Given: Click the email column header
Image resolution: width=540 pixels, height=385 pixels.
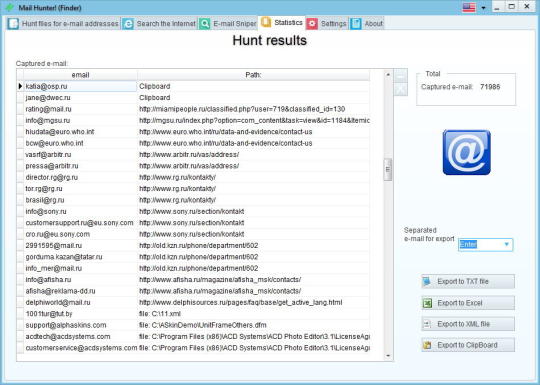Looking at the screenshot, I should point(80,75).
